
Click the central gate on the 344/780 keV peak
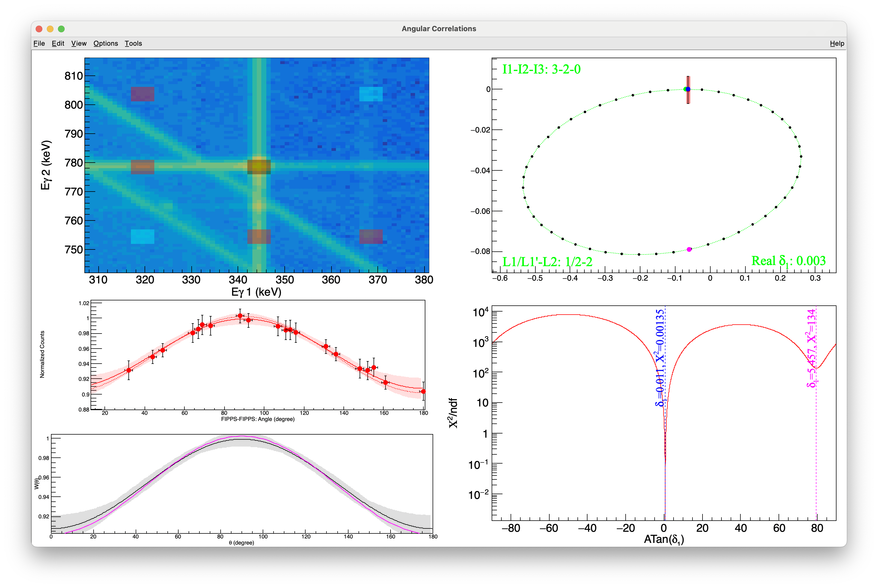259,167
